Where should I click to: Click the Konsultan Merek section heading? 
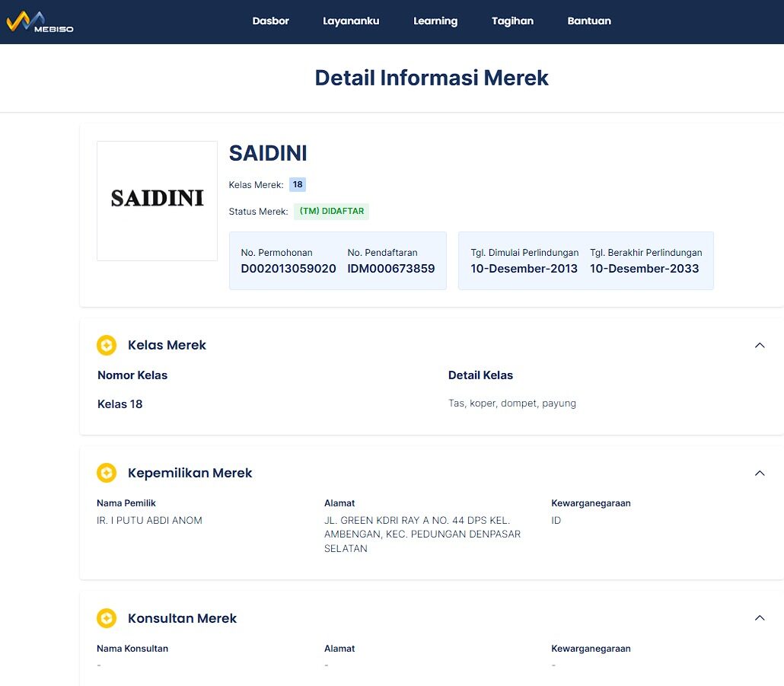[x=183, y=618]
